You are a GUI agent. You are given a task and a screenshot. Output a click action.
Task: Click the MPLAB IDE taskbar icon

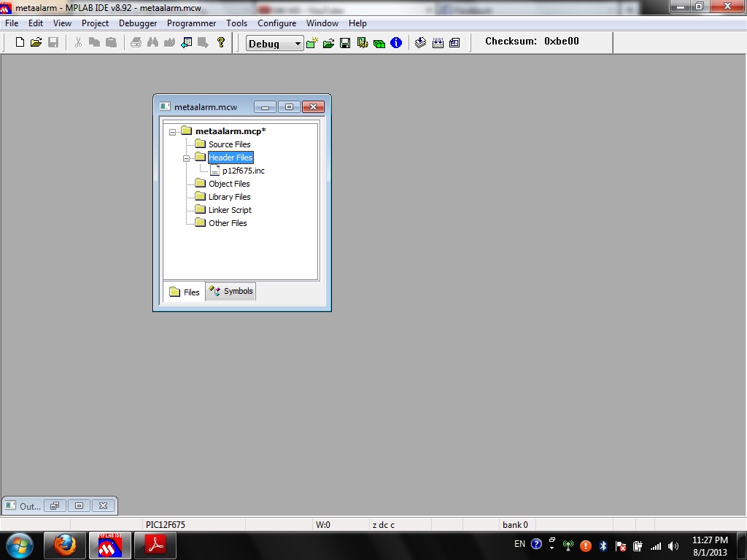110,545
